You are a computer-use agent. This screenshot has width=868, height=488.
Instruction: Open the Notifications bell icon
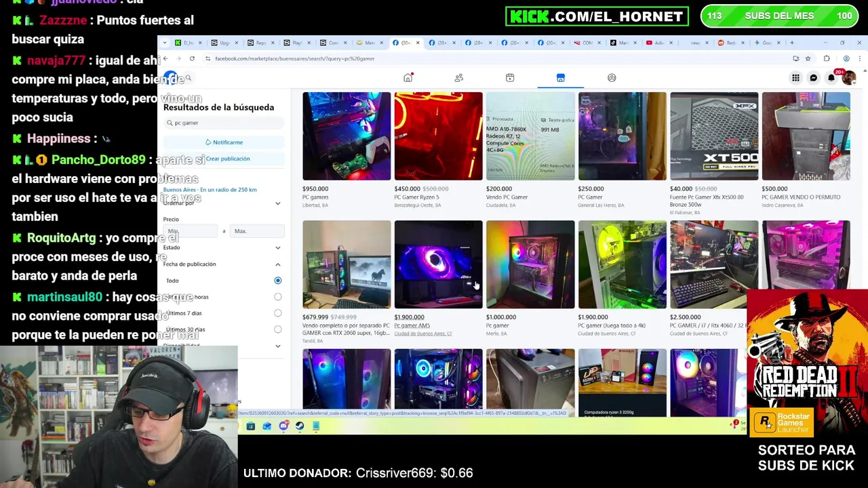coord(831,78)
